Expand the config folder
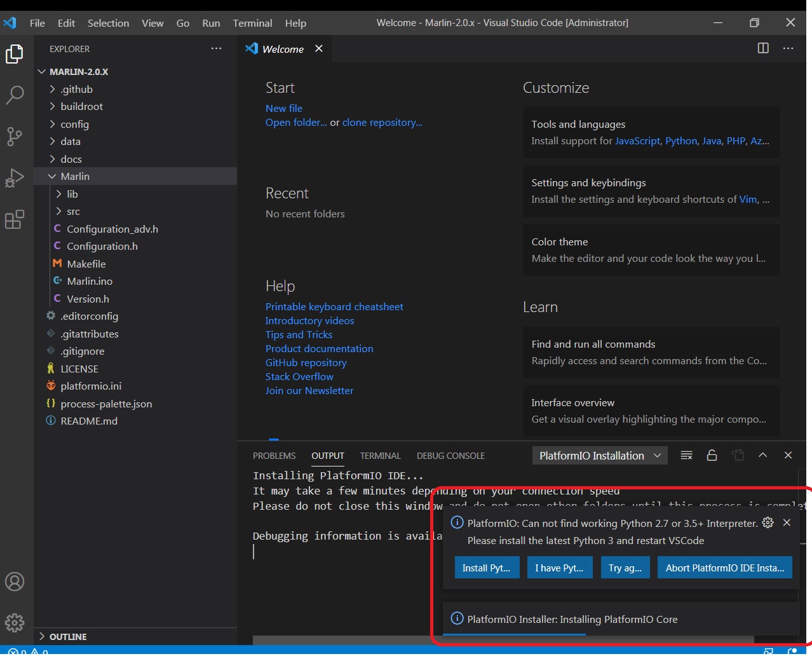This screenshot has width=812, height=661. click(74, 124)
